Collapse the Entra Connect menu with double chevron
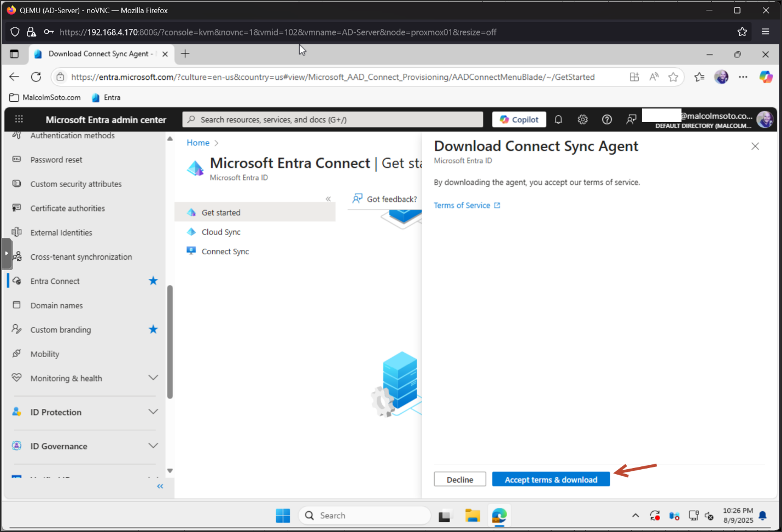 (328, 199)
